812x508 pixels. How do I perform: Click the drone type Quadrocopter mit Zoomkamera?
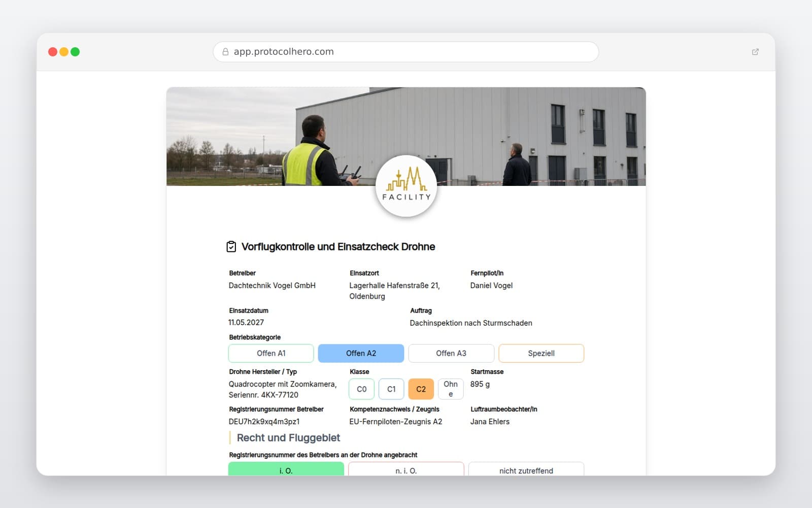283,390
